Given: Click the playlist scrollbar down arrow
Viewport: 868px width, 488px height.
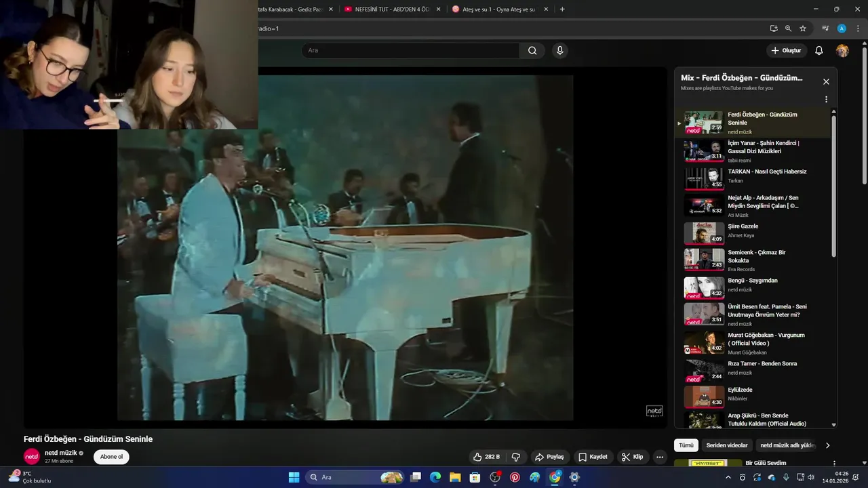Looking at the screenshot, I should click(833, 425).
